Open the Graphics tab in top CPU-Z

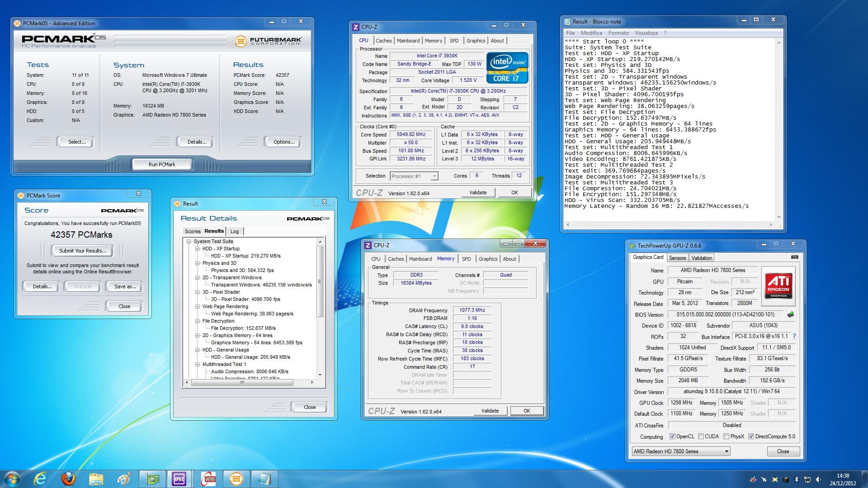pos(476,41)
